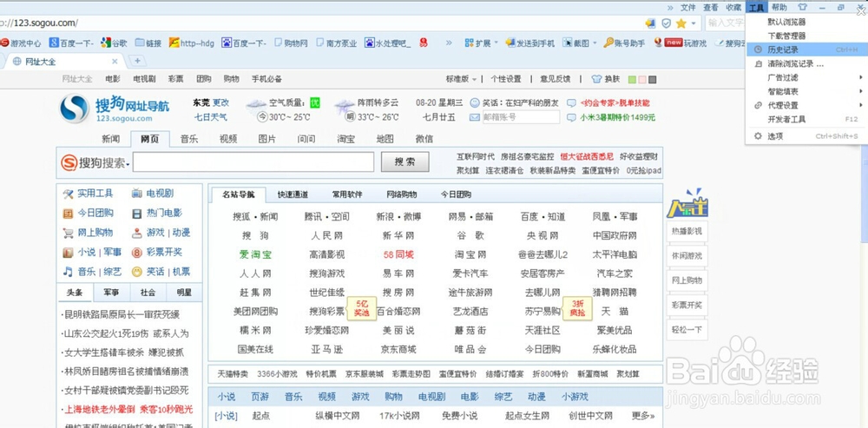Click the address bar URL field
This screenshot has height=428, width=868.
(x=321, y=23)
